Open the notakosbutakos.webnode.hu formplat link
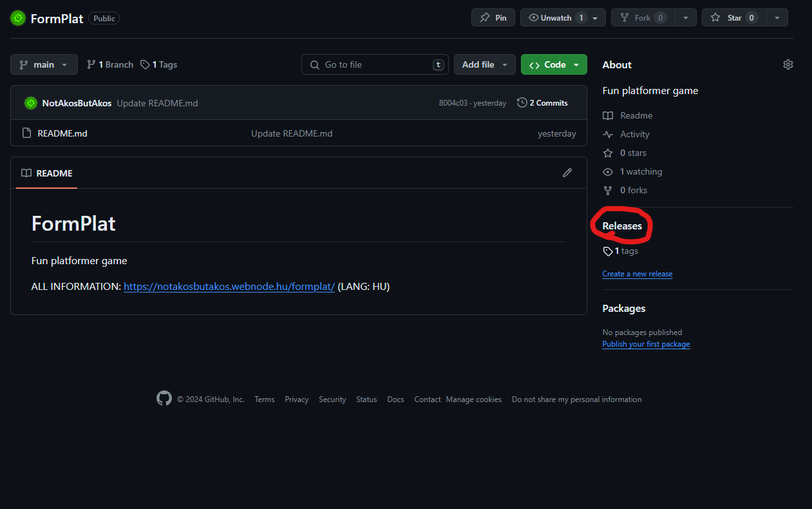Viewport: 812px width, 509px height. pyautogui.click(x=229, y=286)
